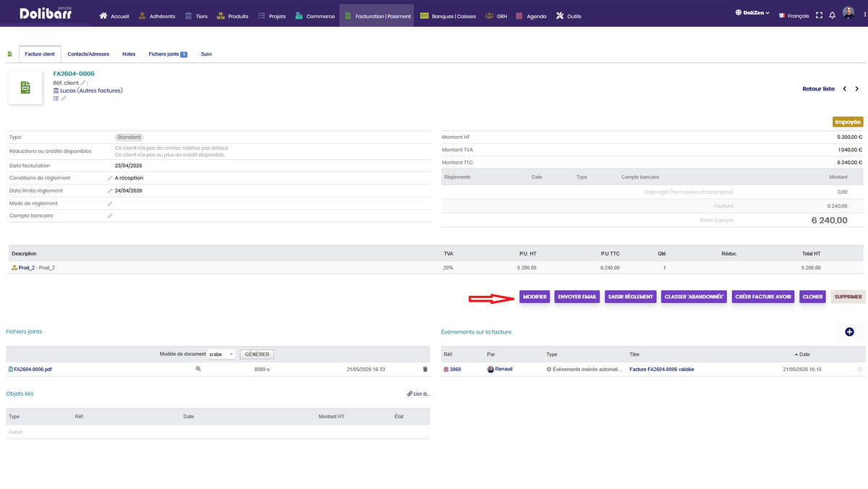
Task: Edit the Réf. client with pencil icon
Action: 83,83
